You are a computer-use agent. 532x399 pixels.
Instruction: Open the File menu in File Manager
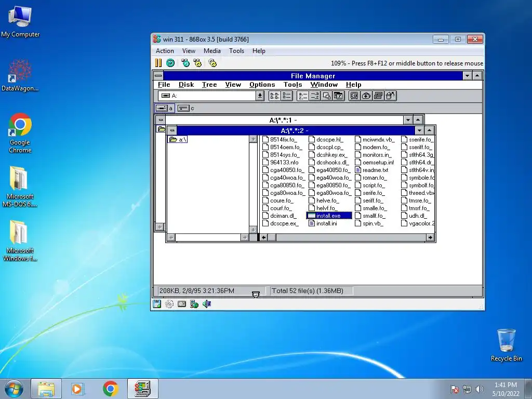click(x=164, y=85)
